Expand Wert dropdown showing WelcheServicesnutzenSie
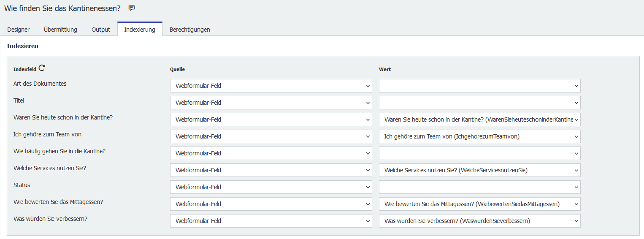The width and height of the screenshot is (644, 239). pyautogui.click(x=479, y=170)
